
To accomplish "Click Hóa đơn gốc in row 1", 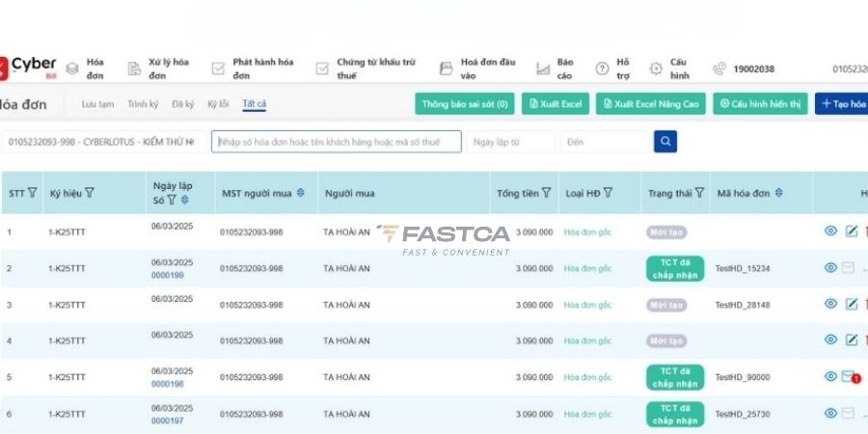I will click(588, 232).
